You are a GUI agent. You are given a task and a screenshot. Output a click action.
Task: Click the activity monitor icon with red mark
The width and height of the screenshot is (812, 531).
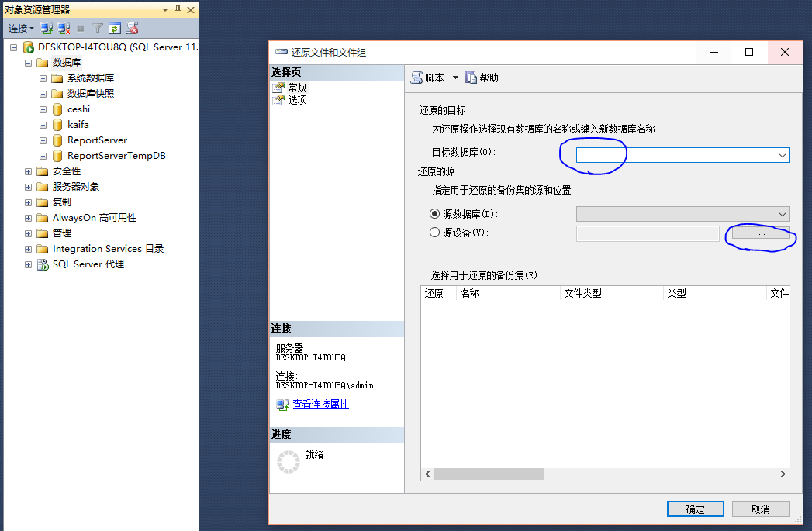(132, 29)
